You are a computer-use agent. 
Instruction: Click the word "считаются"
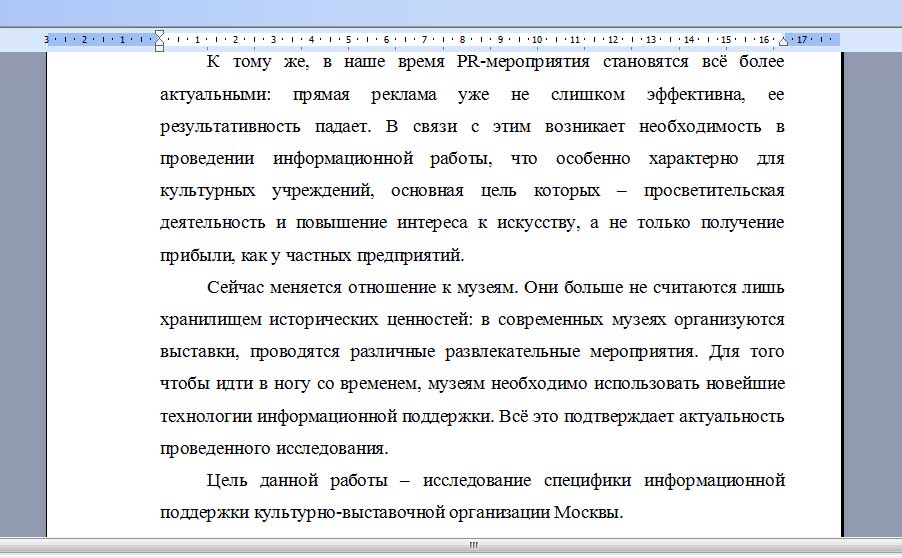(695, 287)
